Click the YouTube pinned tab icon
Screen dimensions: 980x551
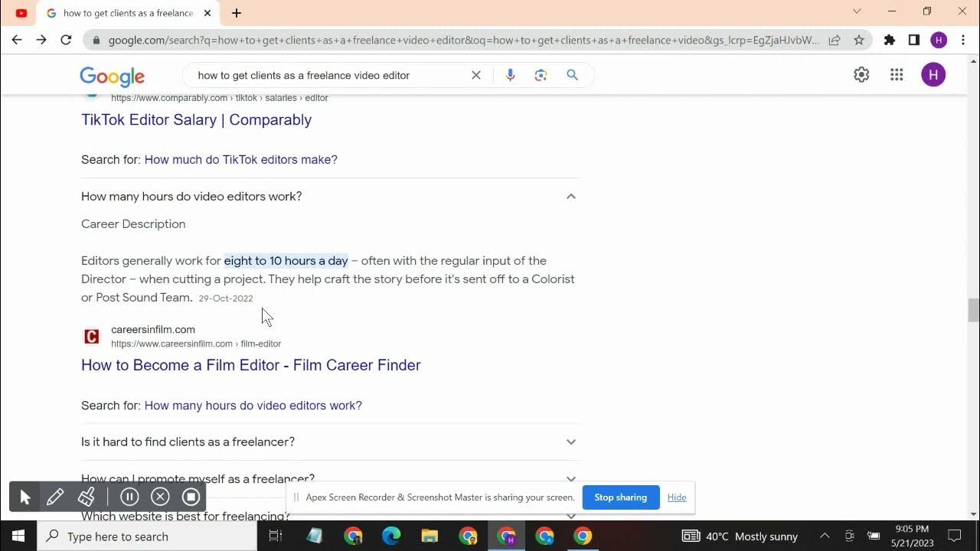click(x=21, y=13)
